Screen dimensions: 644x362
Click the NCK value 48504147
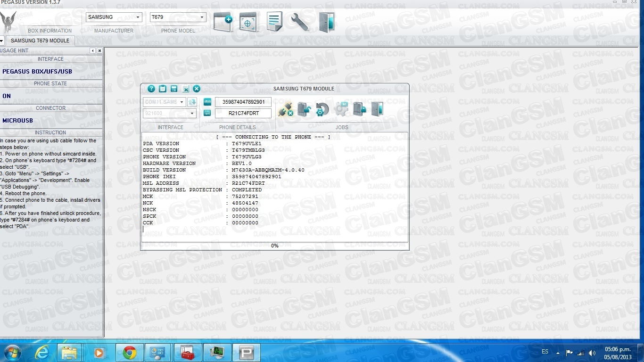tap(245, 203)
